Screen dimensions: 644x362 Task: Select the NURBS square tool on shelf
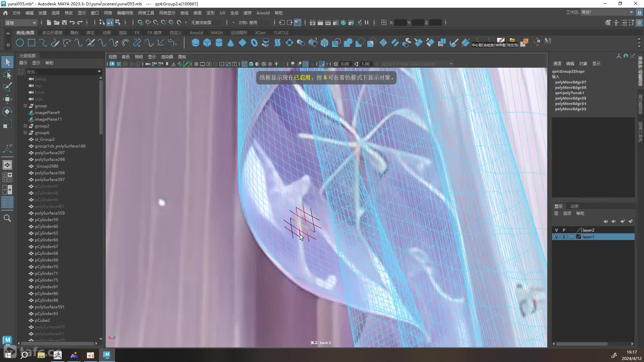pyautogui.click(x=32, y=43)
